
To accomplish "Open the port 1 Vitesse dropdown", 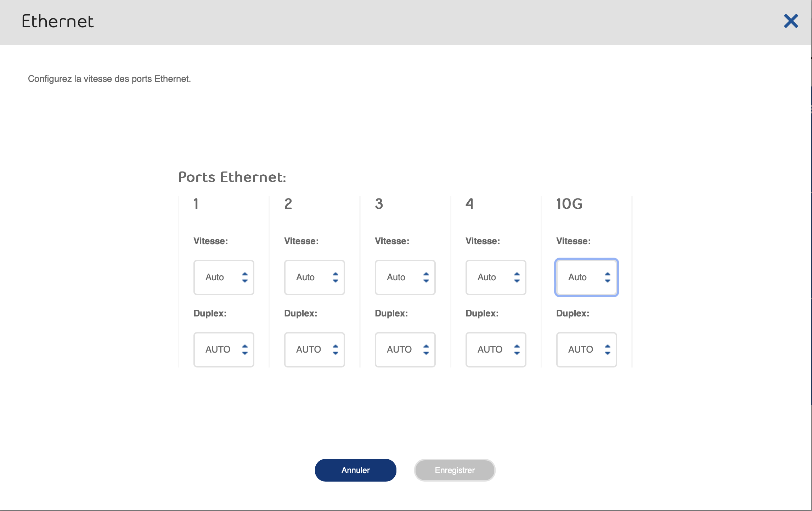I will click(x=220, y=277).
